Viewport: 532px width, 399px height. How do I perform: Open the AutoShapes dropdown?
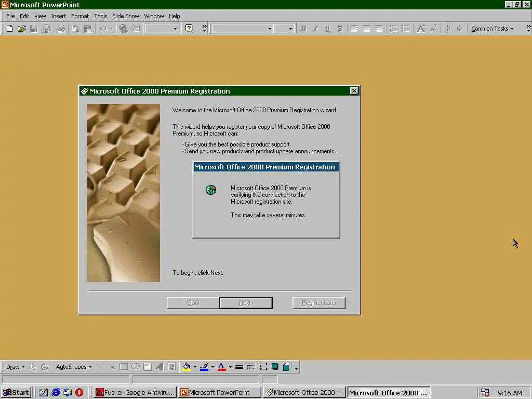74,367
